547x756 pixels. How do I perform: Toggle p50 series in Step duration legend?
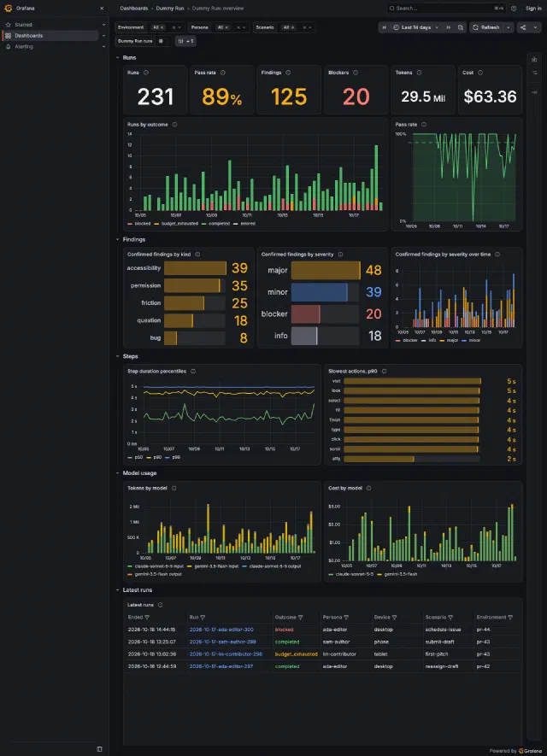pos(135,457)
